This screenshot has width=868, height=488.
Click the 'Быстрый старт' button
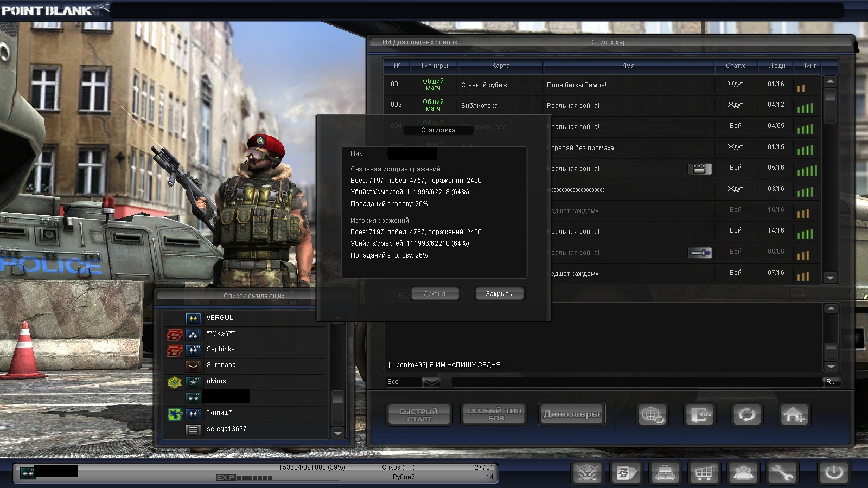pos(419,415)
